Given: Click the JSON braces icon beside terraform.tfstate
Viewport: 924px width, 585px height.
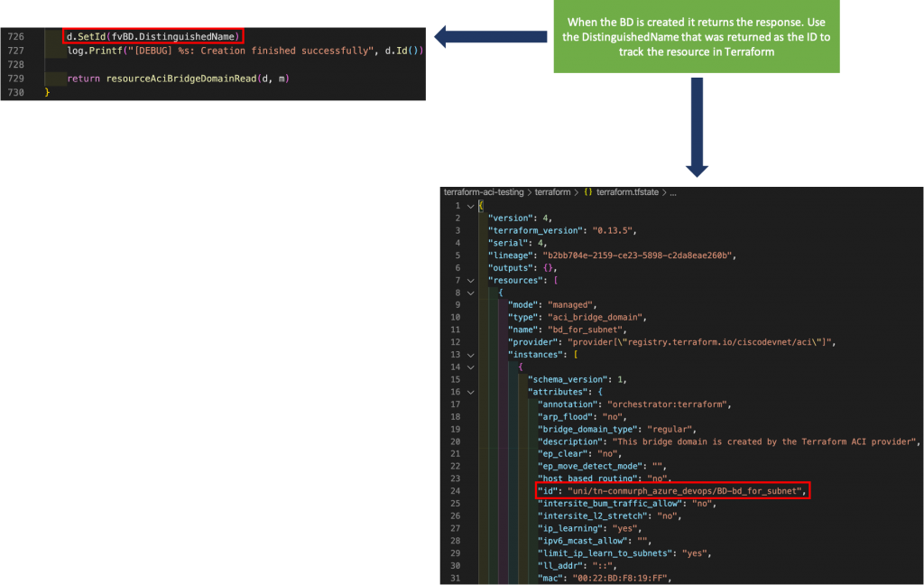Looking at the screenshot, I should click(588, 192).
